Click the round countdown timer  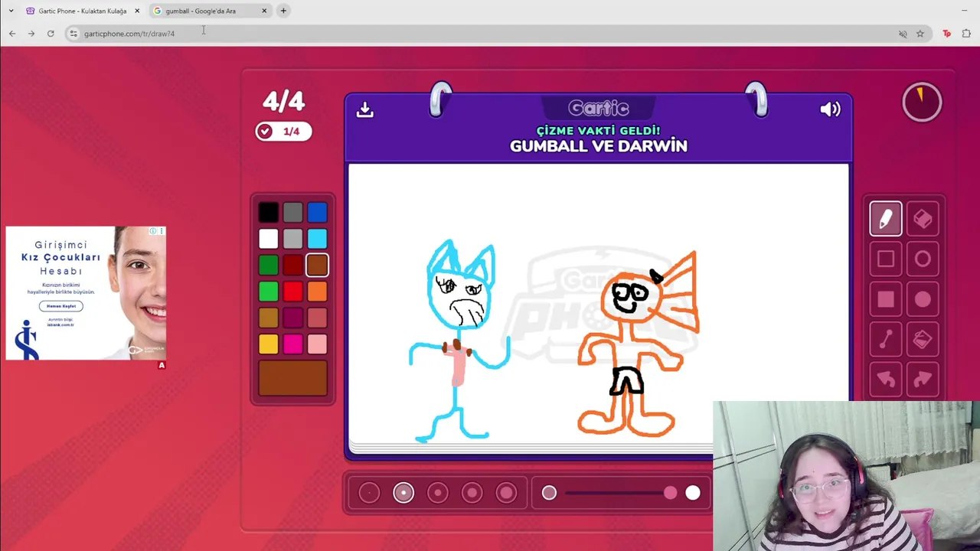[922, 102]
